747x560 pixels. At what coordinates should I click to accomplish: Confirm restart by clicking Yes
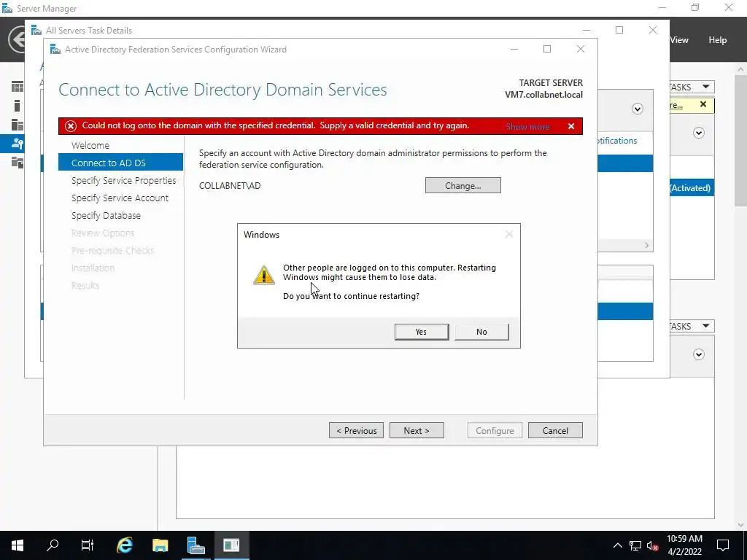[421, 332]
